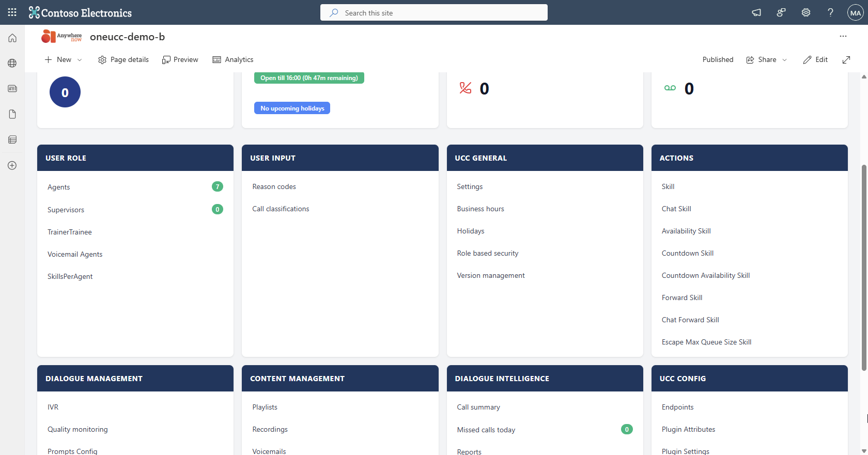
Task: Click the Edit page button
Action: click(815, 60)
